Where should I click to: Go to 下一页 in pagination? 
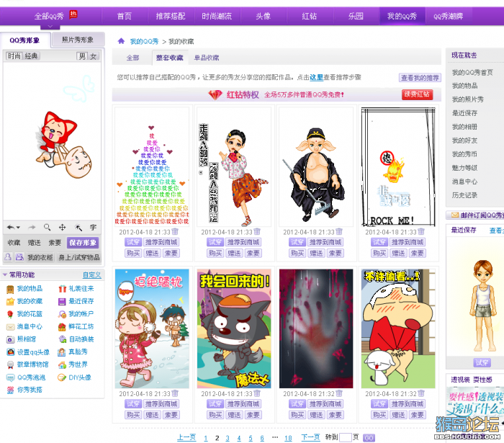pos(310,437)
